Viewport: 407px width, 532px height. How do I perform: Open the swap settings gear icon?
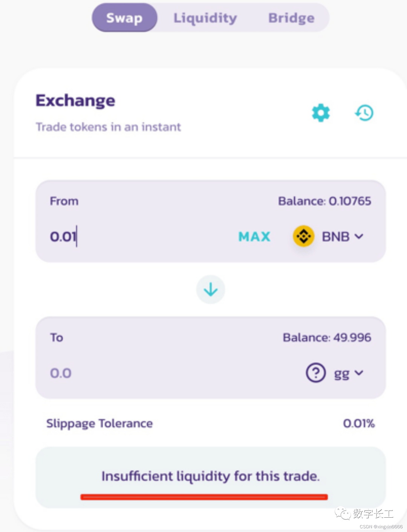coord(321,113)
